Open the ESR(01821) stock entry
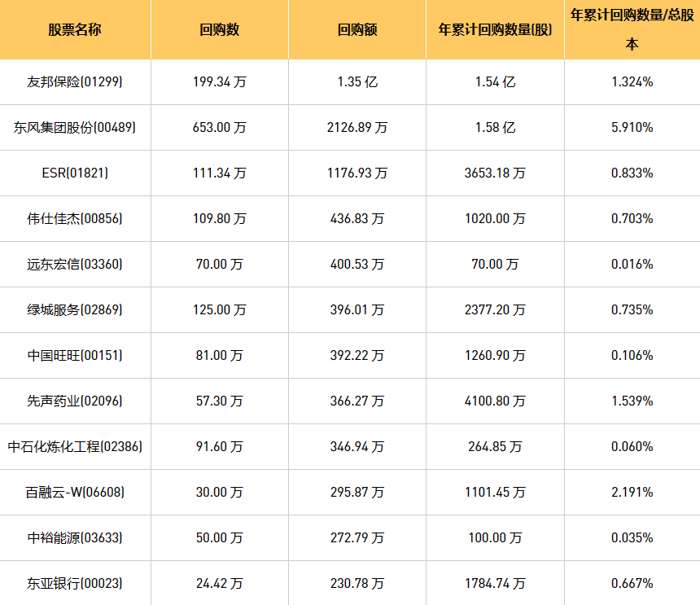Screen dimensions: 700x605 (75, 173)
